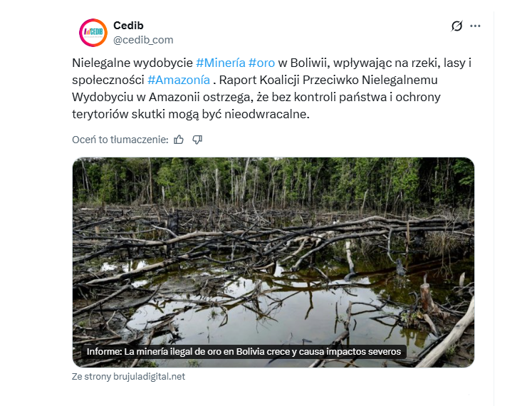532x406 pixels.
Task: Open the #Minería hashtag
Action: (x=220, y=63)
